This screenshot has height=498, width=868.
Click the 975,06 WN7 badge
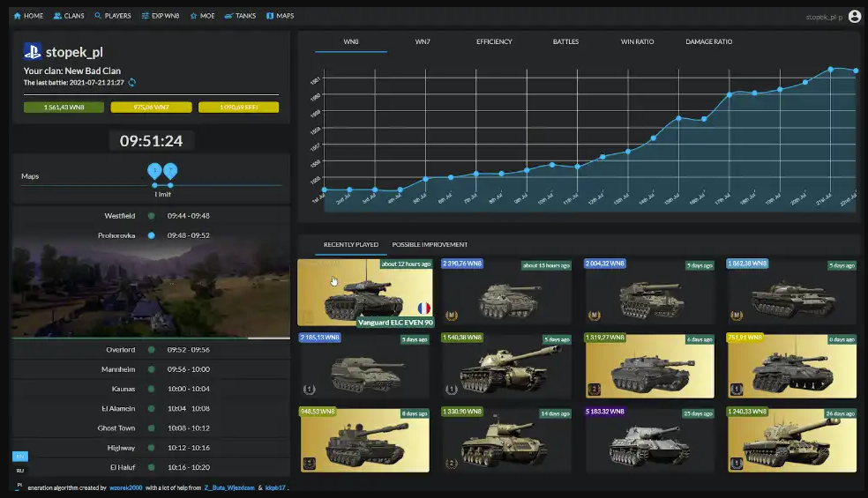(x=151, y=108)
